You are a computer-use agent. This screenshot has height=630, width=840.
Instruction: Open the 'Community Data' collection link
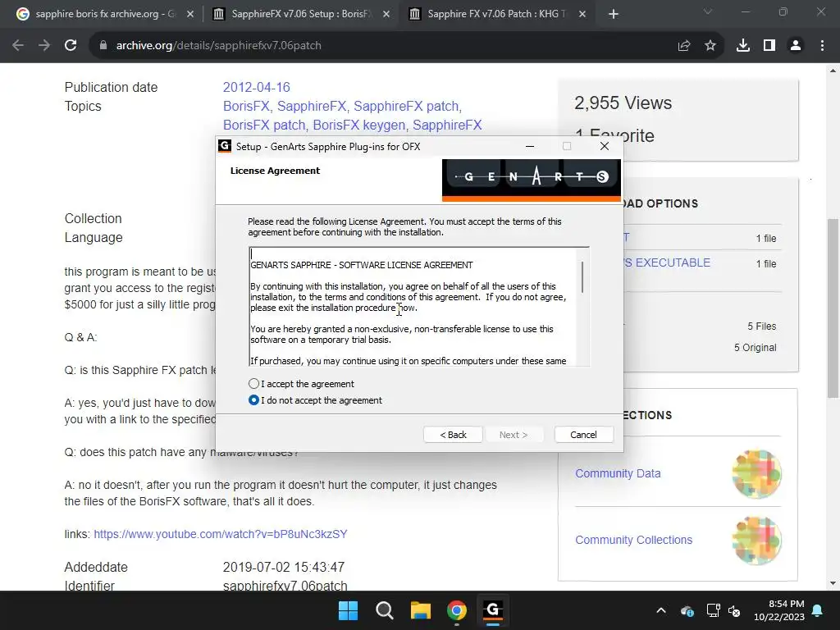[x=618, y=473]
